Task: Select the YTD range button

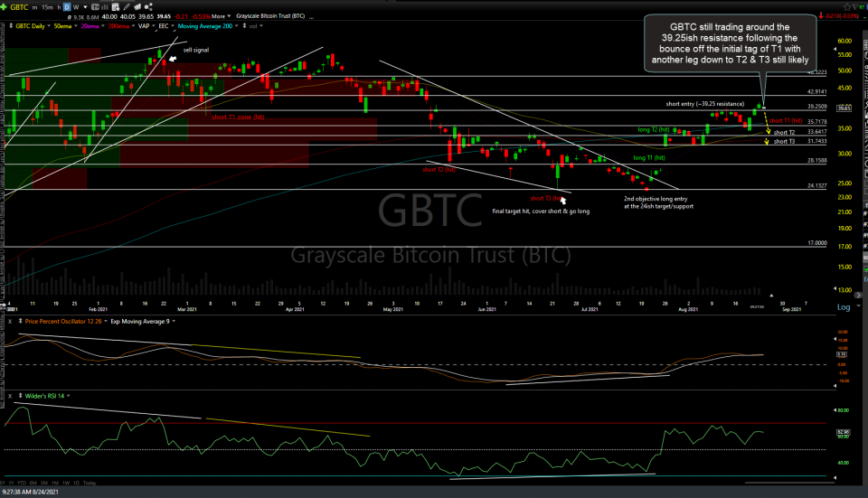Action: [22, 483]
